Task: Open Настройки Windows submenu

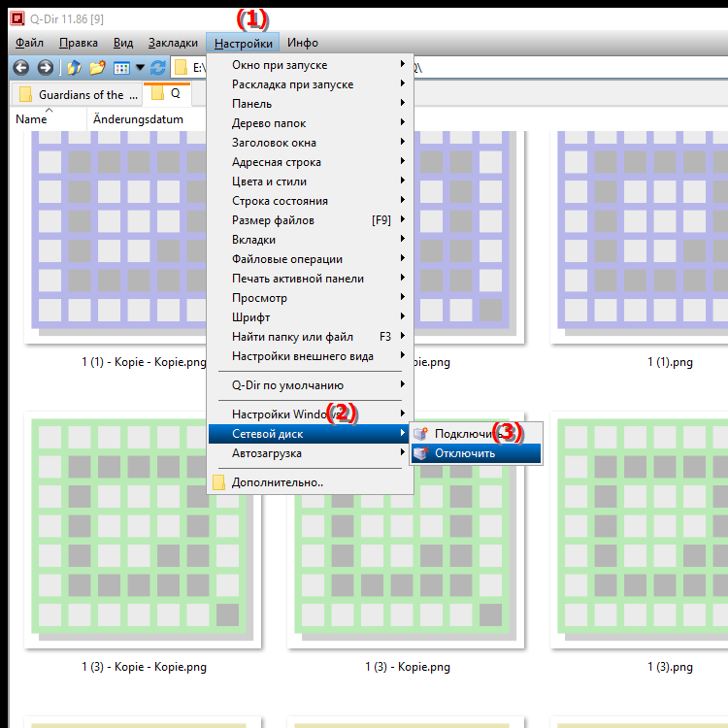Action: [311, 414]
